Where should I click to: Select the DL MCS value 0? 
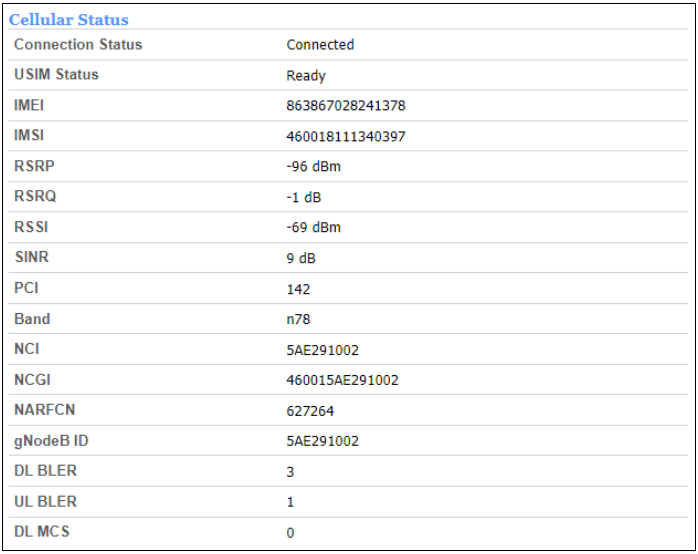pyautogui.click(x=291, y=533)
